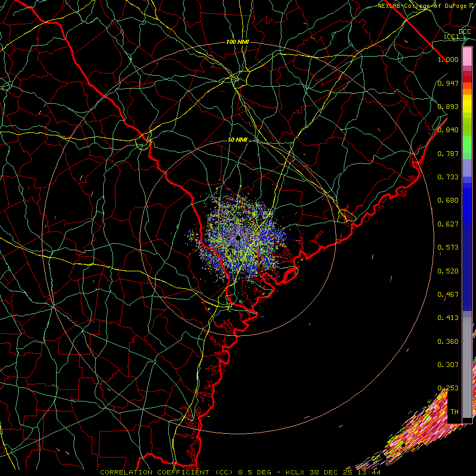Click the 0.840 color scale value
The image size is (476, 476).
[x=448, y=130]
